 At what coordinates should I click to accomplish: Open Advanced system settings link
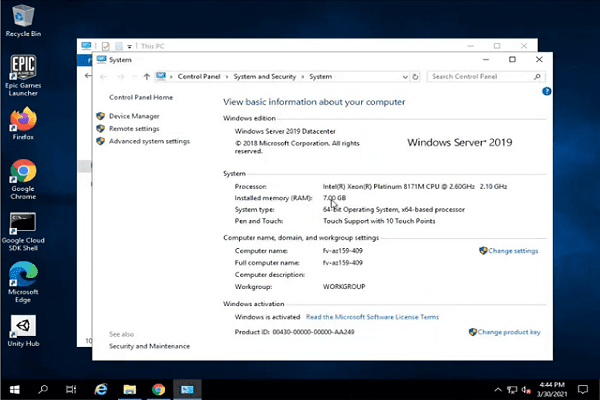tap(149, 141)
